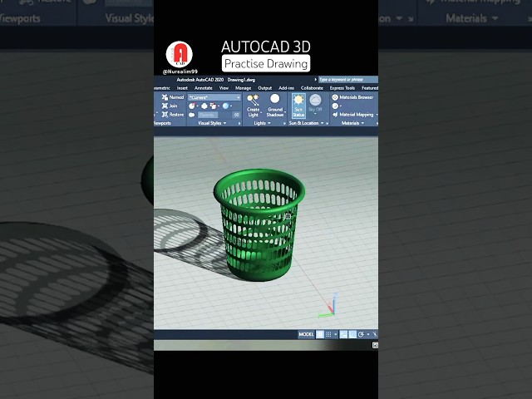The image size is (532, 399).
Task: Open the Annotate ribbon tab
Action: point(203,88)
